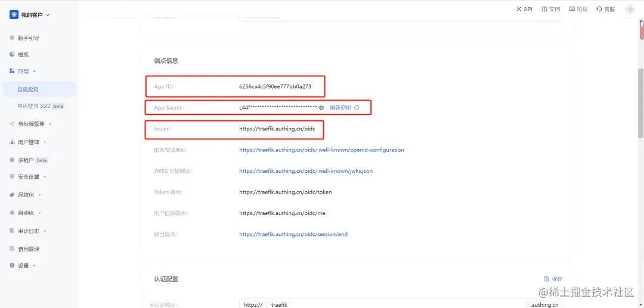Click the 身份源管理 share icon
Image resolution: width=644 pixels, height=308 pixels.
(12, 123)
